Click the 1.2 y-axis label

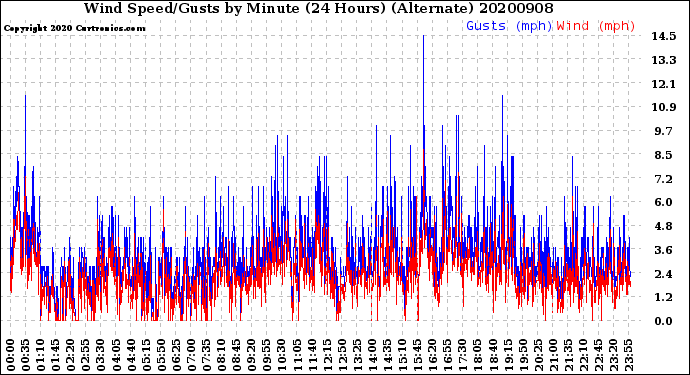click(x=664, y=297)
